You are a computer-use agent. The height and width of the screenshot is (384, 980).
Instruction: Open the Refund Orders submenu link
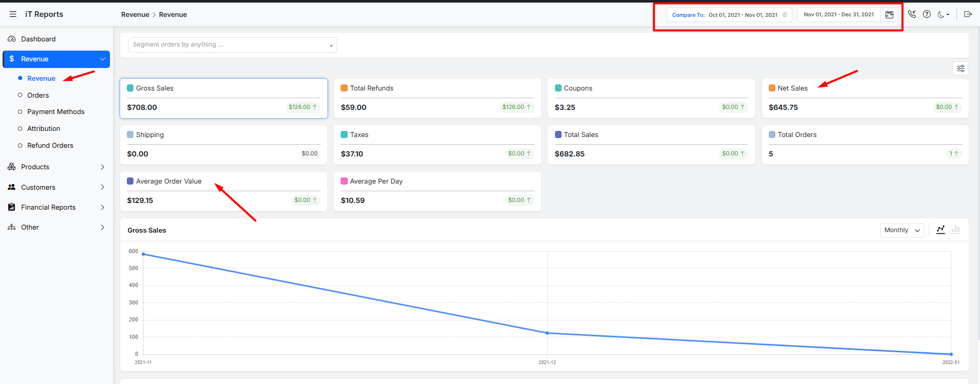[50, 146]
